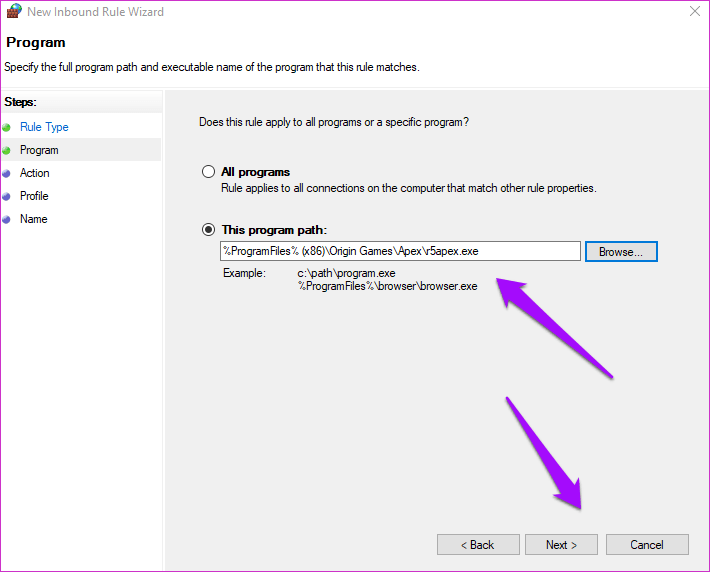The image size is (710, 572).
Task: Click the purple bullet beside Name step
Action: 6,220
